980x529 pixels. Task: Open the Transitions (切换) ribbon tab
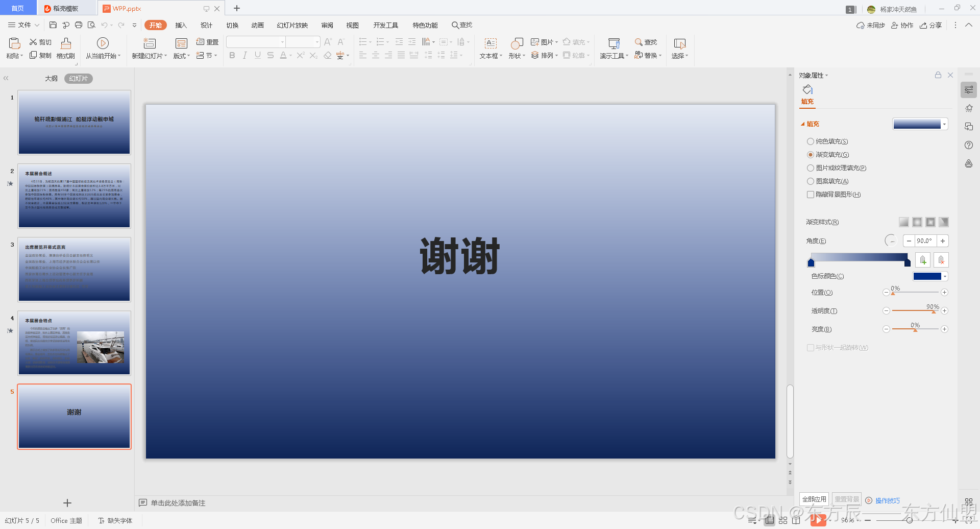coord(232,25)
